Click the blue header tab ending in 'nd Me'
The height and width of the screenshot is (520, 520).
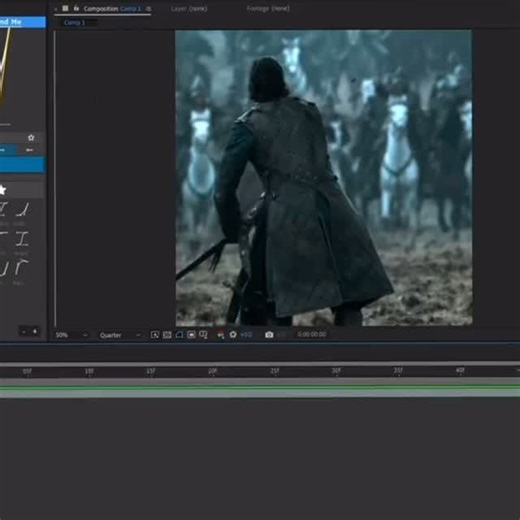(x=22, y=22)
